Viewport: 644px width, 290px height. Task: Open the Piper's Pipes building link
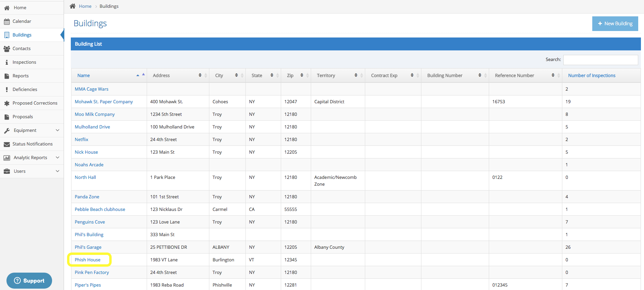point(88,285)
